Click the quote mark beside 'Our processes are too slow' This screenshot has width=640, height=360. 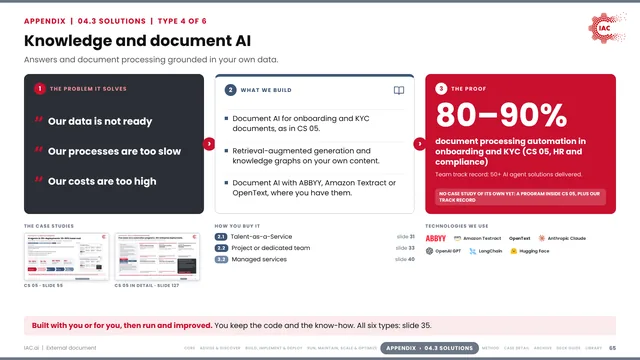pyautogui.click(x=38, y=149)
